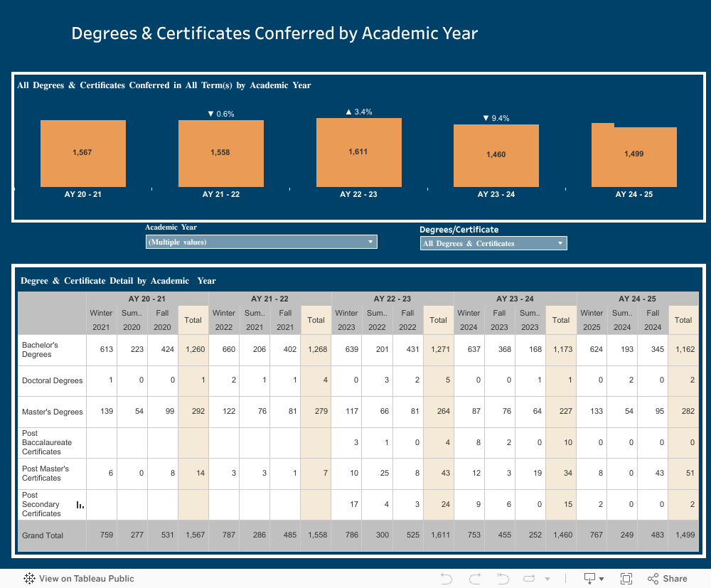Screen dimensions: 711x588
Task: Click the Redo icon in the Tableau toolbar
Action: tap(474, 578)
